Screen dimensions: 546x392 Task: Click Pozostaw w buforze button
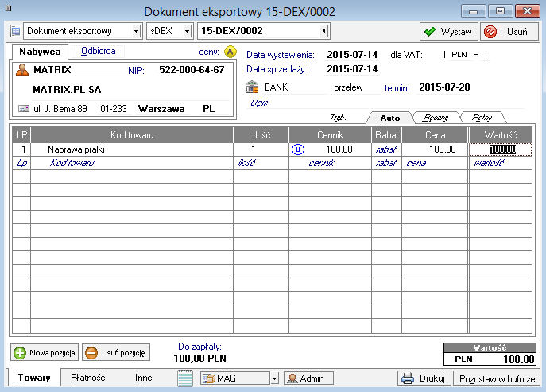[x=496, y=378]
